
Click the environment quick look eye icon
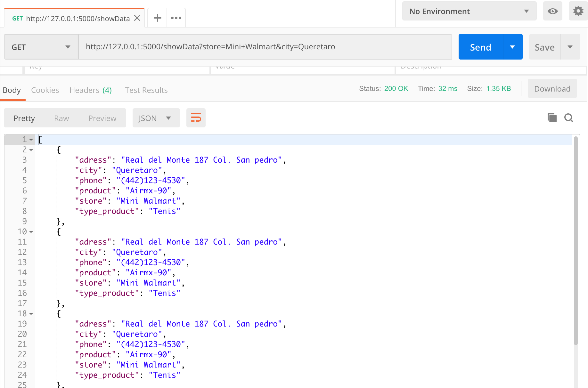tap(552, 11)
